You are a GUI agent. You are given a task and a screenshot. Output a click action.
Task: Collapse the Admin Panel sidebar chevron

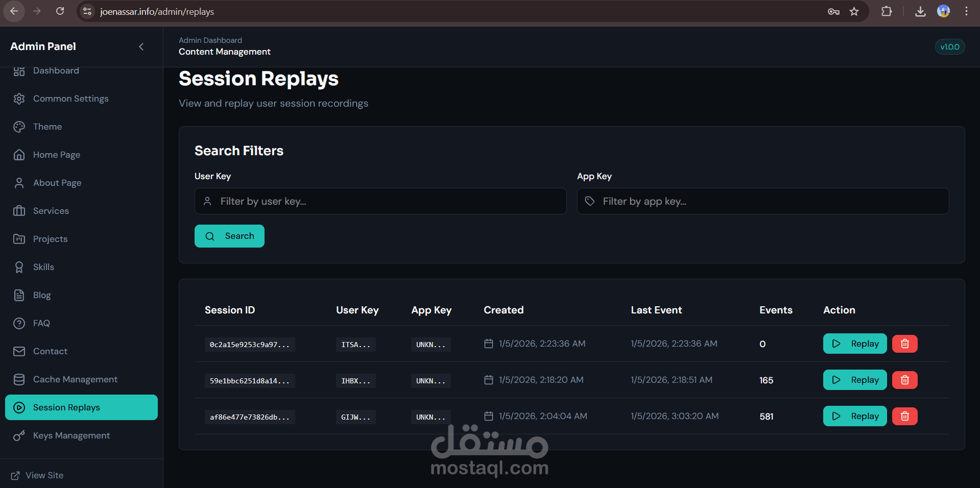[141, 46]
